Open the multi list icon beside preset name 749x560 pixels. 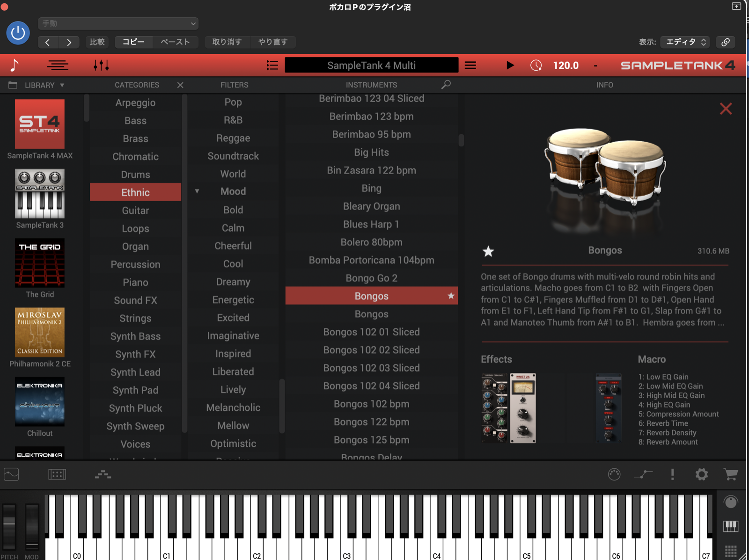click(272, 65)
